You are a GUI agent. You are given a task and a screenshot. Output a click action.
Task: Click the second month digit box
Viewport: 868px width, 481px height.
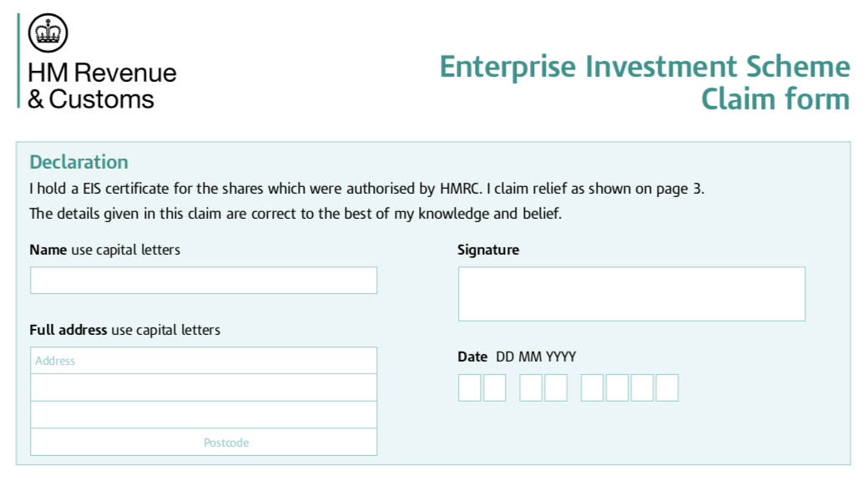tap(556, 388)
